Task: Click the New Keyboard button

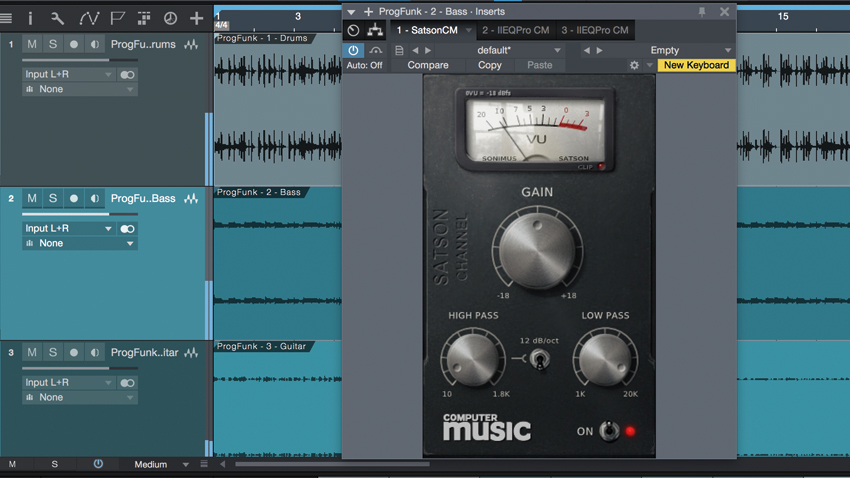Action: pyautogui.click(x=697, y=65)
